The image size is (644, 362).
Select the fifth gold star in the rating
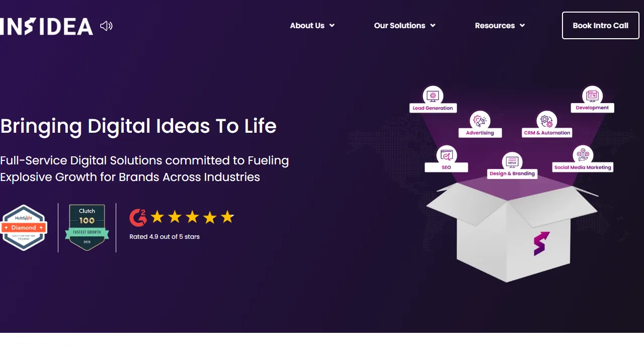[227, 217]
